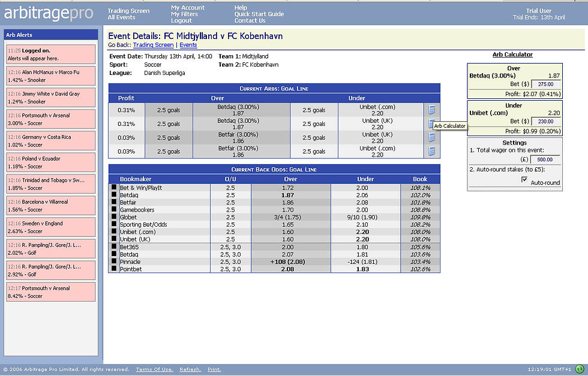
Task: Open Arb Calculator for Betfair vs Unibet (.com) arb
Action: click(x=431, y=152)
